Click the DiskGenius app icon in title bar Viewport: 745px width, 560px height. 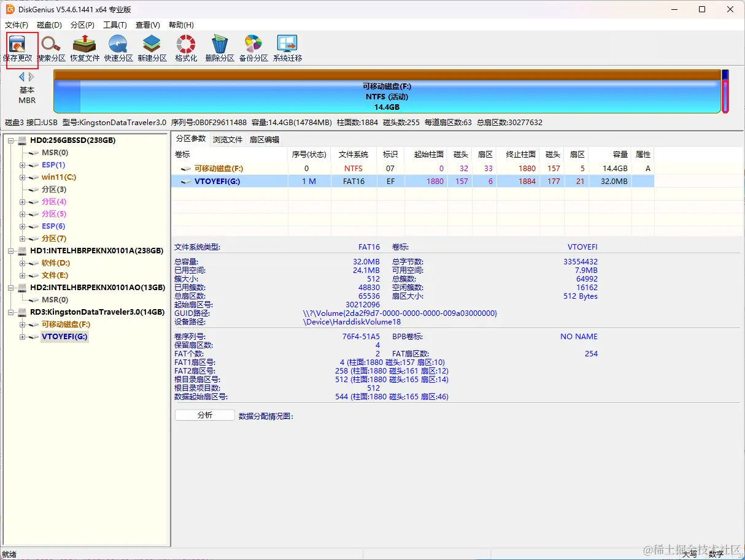pos(10,9)
